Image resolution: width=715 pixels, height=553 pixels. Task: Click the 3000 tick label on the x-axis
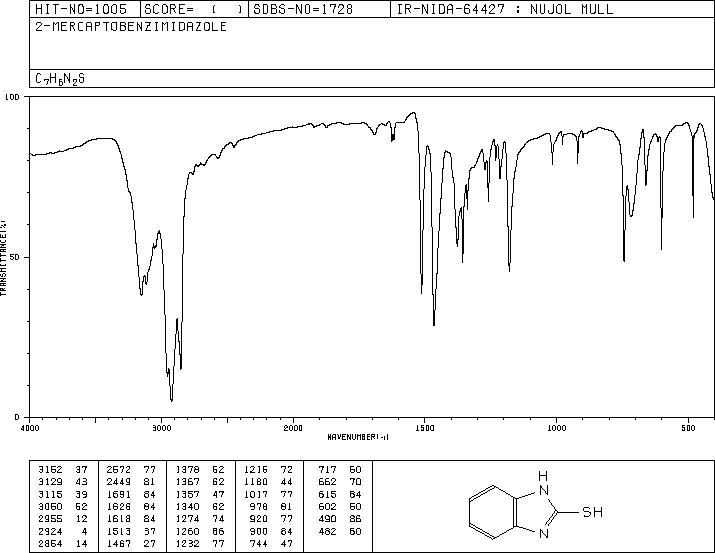tap(161, 428)
